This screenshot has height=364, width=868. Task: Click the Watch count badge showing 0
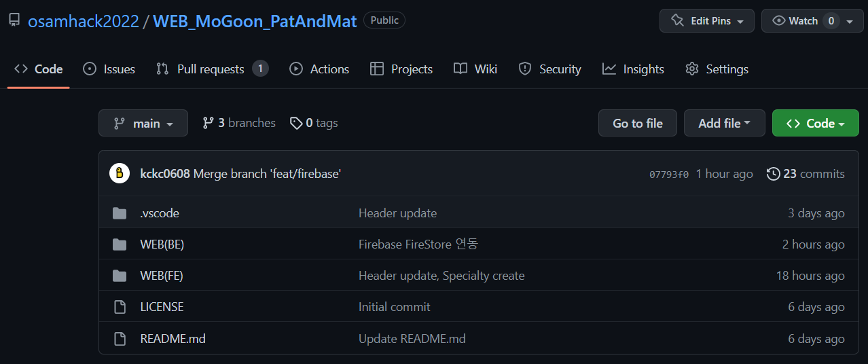click(x=831, y=21)
